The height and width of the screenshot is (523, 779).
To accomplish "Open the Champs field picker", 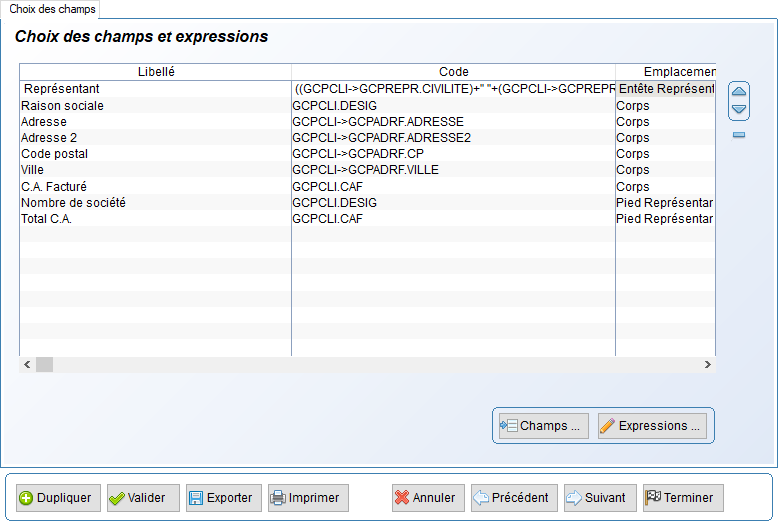I will [544, 426].
